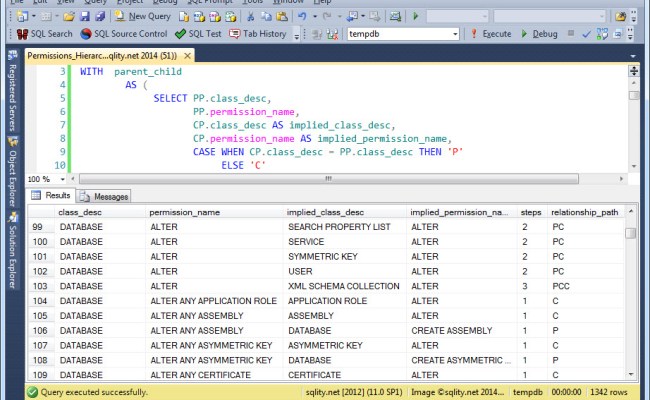Image resolution: width=650 pixels, height=400 pixels.
Task: Click the Paste clipboard icon
Action: pyautogui.click(x=282, y=17)
